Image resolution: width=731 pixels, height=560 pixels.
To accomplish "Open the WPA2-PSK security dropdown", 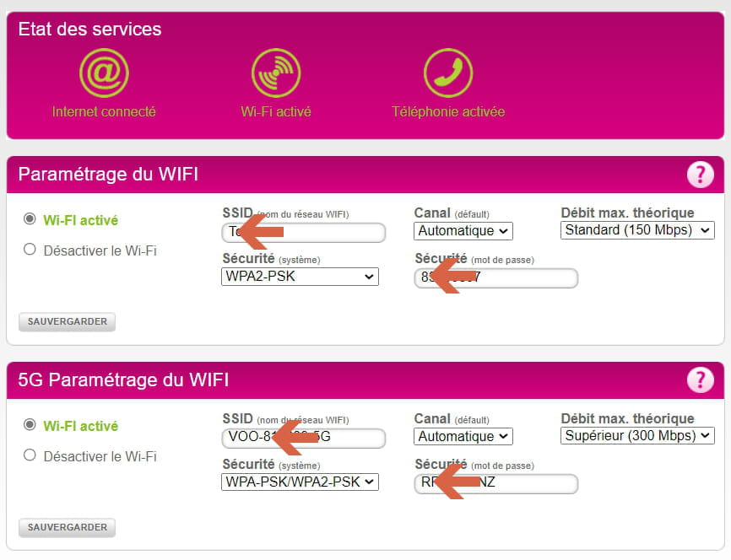I will (300, 277).
